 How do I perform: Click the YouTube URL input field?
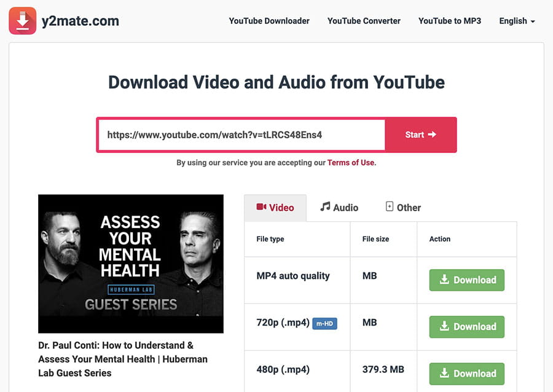click(x=241, y=135)
